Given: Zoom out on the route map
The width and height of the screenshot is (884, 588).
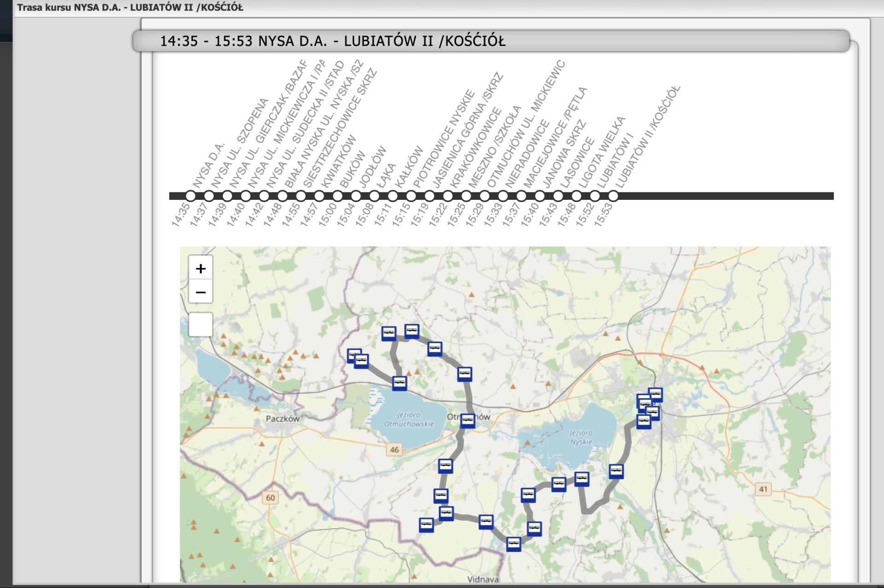Looking at the screenshot, I should (200, 292).
